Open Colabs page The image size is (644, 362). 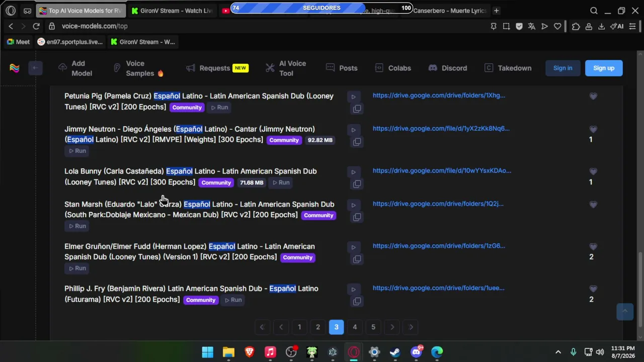click(x=393, y=68)
